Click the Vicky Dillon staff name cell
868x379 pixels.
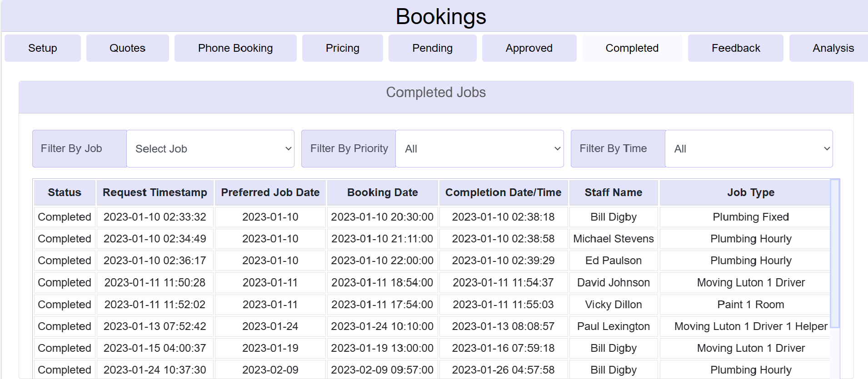(614, 305)
